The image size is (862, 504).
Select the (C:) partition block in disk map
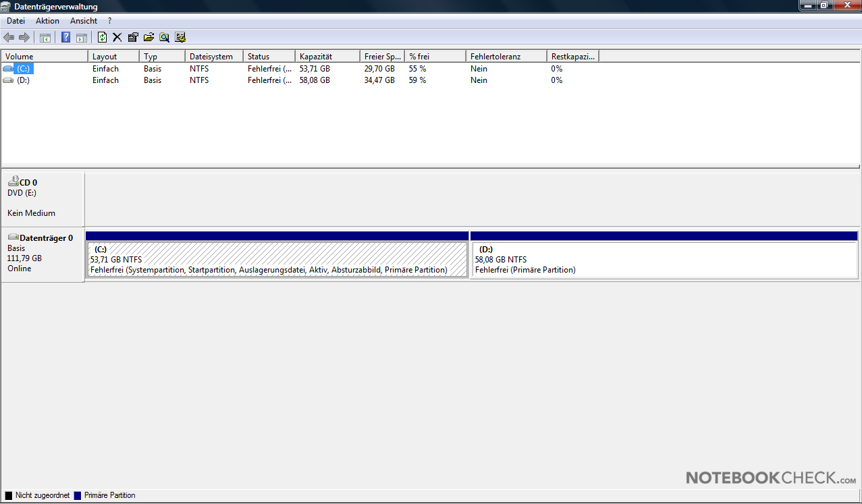277,255
